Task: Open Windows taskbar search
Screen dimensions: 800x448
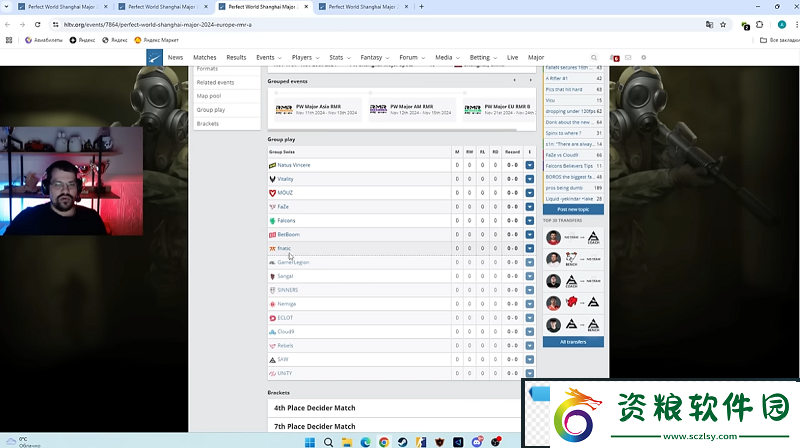Action: [x=328, y=442]
